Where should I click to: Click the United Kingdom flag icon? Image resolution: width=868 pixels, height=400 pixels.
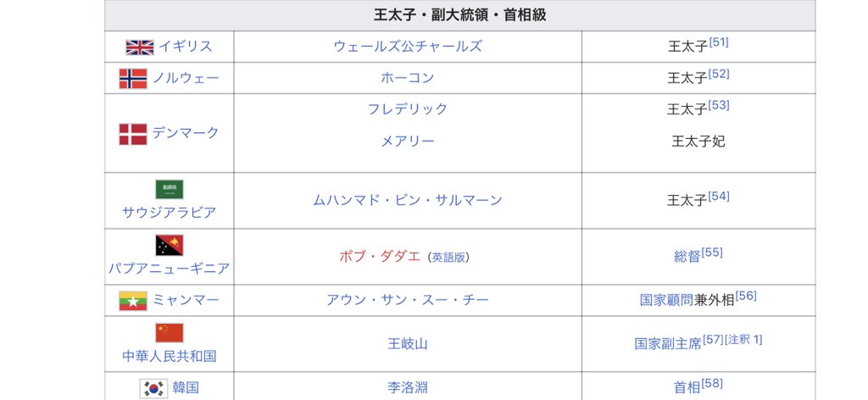[139, 47]
